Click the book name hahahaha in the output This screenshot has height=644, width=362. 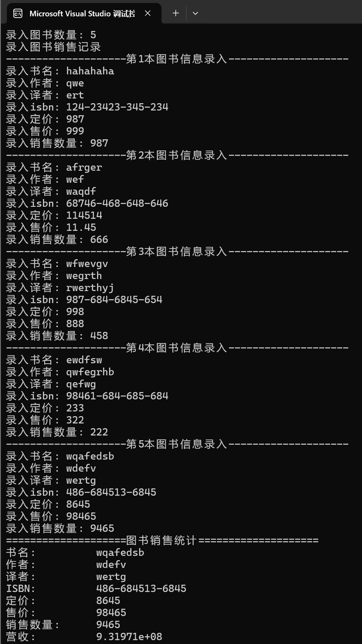tap(90, 71)
